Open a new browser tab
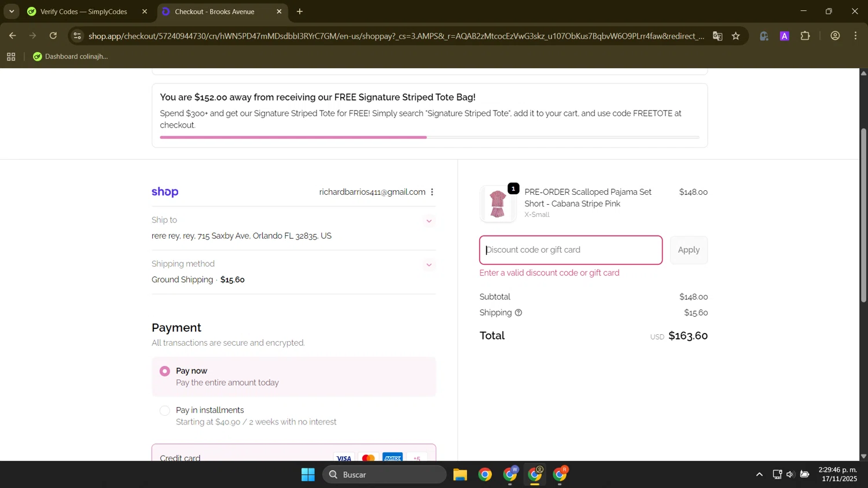 point(300,12)
